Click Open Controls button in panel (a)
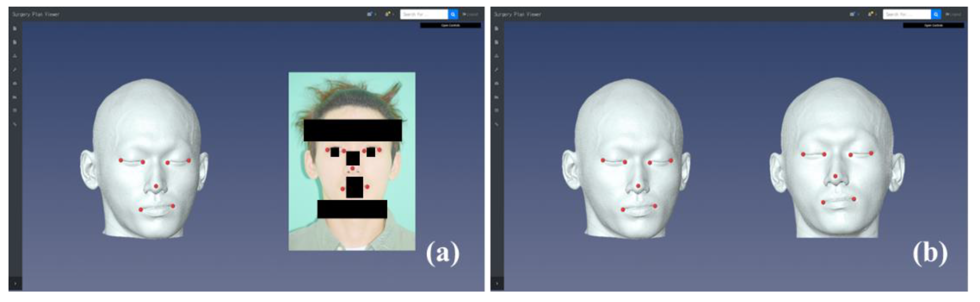This screenshot has width=980, height=302. [x=451, y=26]
